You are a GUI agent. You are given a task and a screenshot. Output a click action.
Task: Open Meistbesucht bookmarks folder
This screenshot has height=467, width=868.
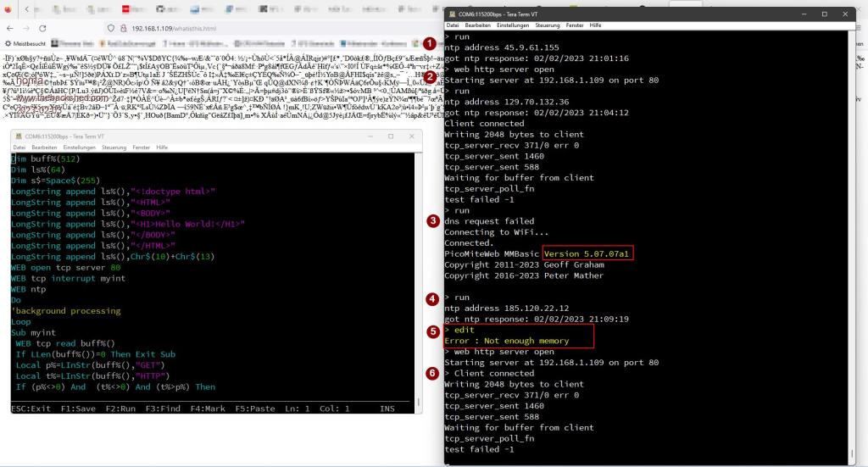(x=28, y=43)
